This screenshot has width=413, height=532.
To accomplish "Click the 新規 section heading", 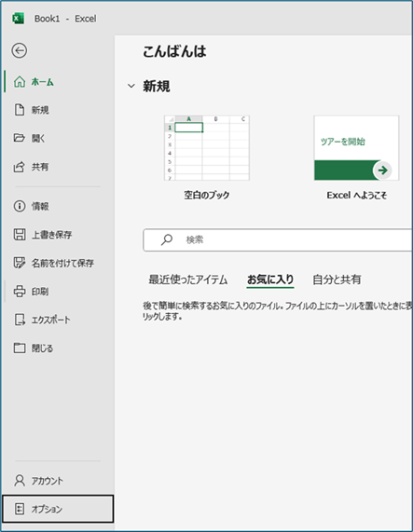I will (x=156, y=86).
